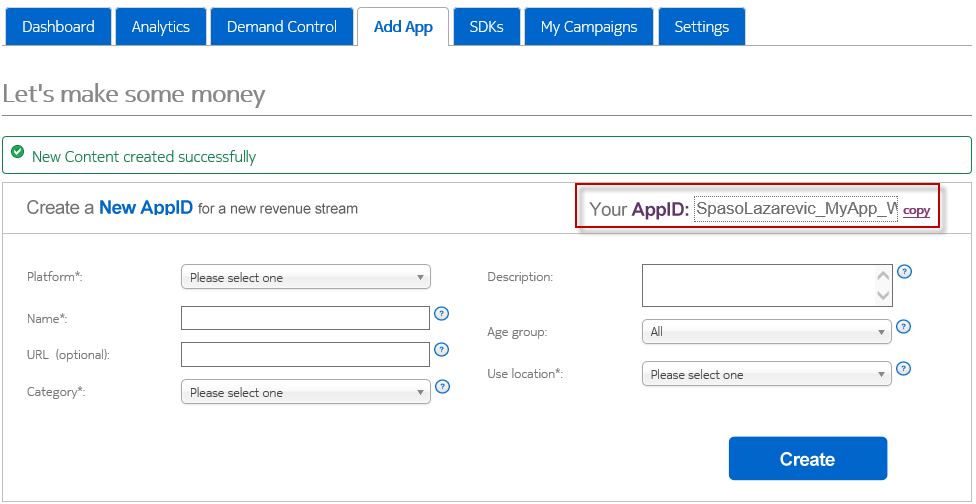
Task: Open the Analytics tab
Action: [x=160, y=27]
